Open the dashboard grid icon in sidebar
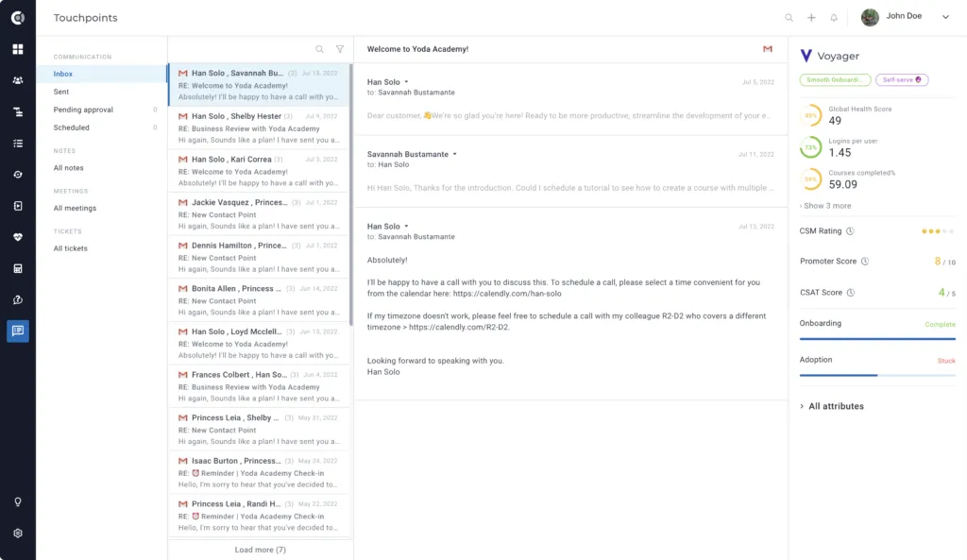Screen dimensions: 967x560 coord(18,49)
